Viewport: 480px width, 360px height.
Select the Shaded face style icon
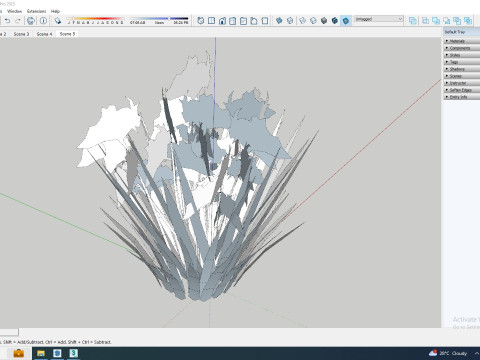click(324, 21)
